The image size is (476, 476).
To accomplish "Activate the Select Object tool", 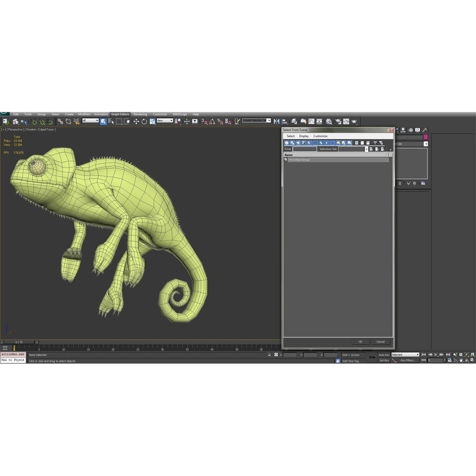I will point(103,122).
